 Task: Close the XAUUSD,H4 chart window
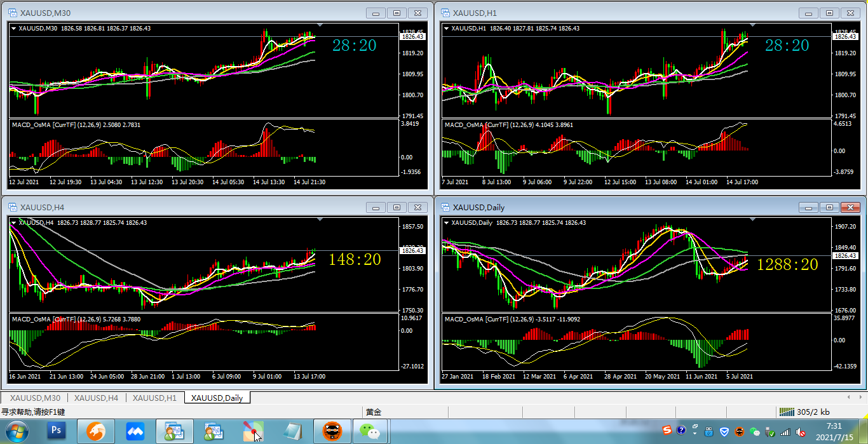click(x=417, y=207)
